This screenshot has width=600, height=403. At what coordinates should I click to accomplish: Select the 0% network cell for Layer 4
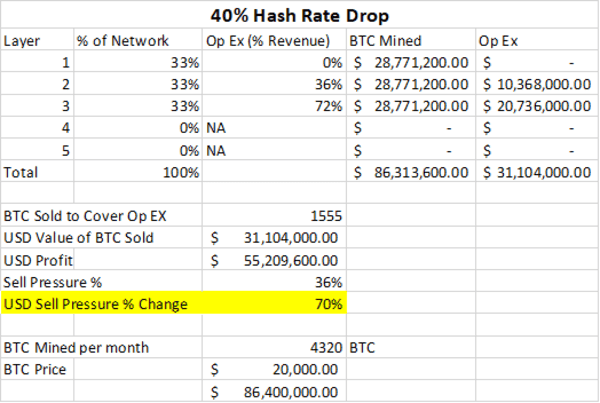coord(138,127)
